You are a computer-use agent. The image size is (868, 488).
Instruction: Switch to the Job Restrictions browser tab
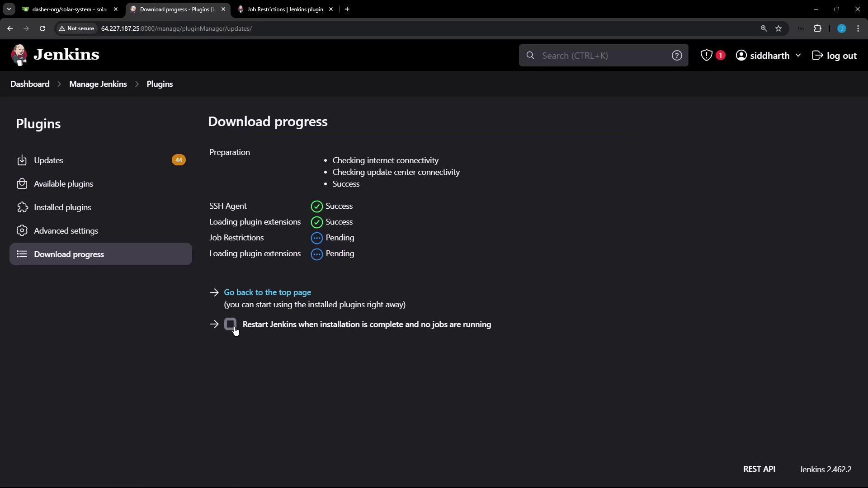pyautogui.click(x=285, y=9)
